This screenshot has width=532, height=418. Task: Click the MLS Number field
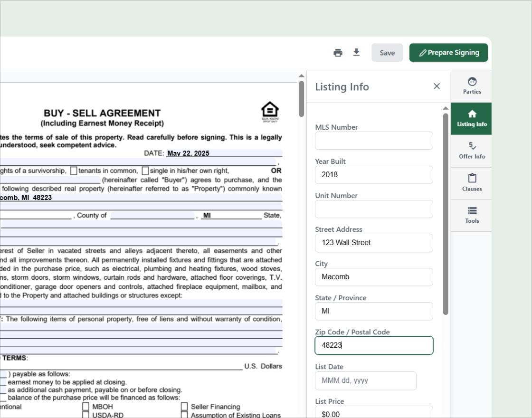[x=374, y=141]
